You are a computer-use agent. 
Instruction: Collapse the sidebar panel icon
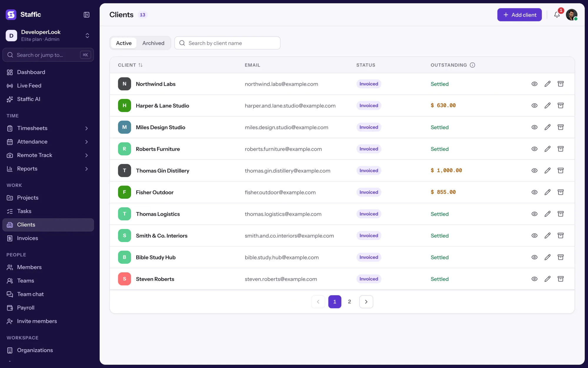tap(86, 15)
